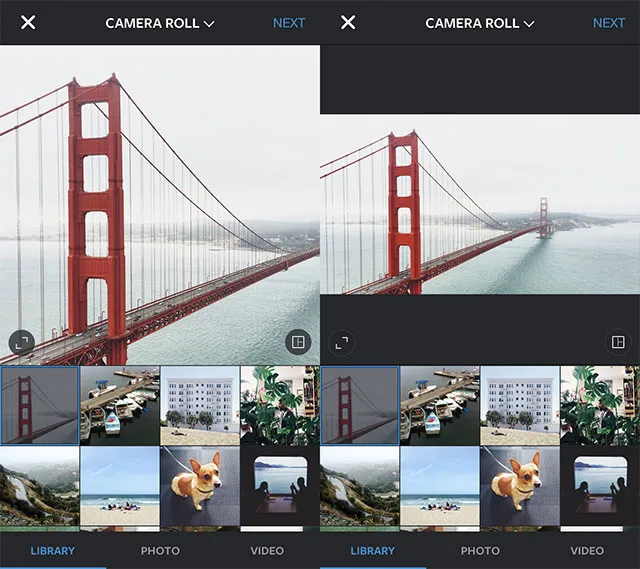This screenshot has width=640, height=569.
Task: Select the beach photo thumbnail on right screen
Action: [x=439, y=486]
